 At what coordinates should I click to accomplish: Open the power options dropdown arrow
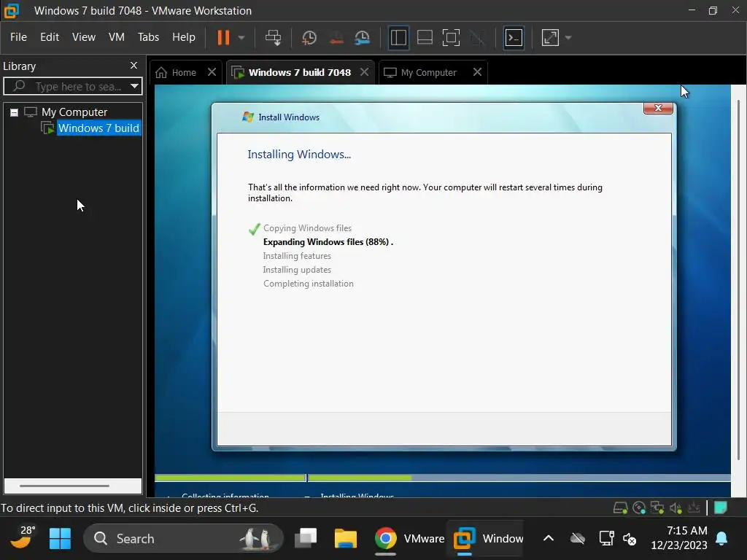(x=241, y=38)
